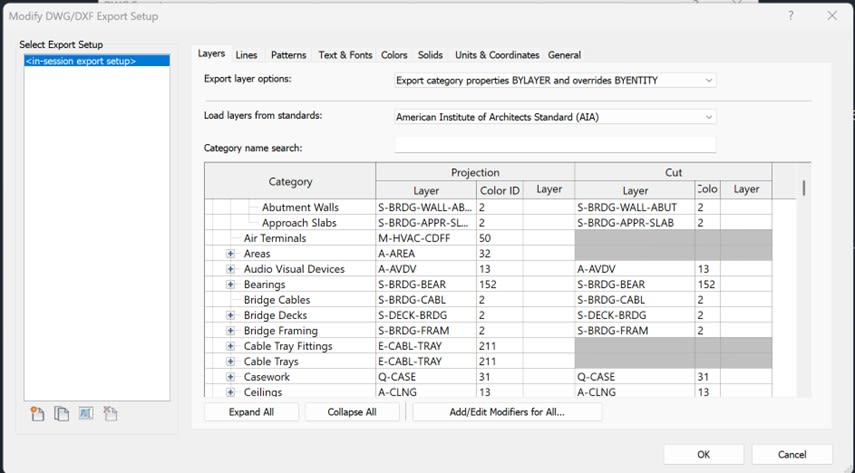Expand the Cable Trays category

231,361
